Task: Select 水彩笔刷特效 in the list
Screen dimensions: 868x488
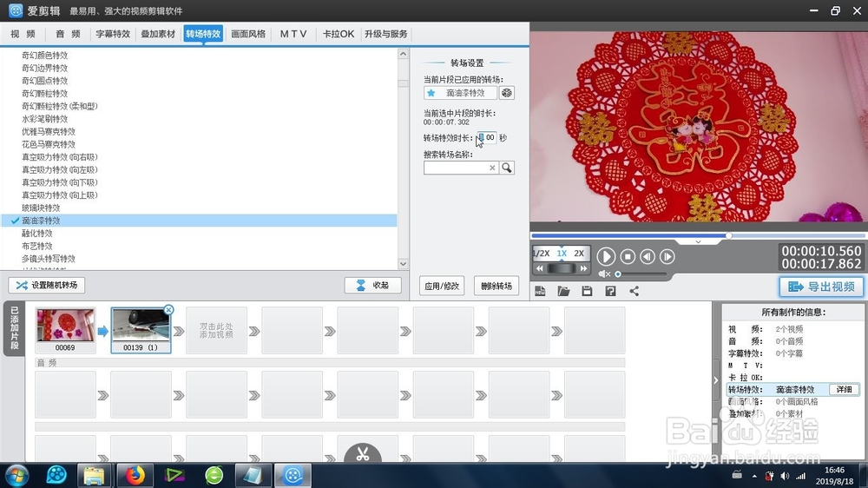Action: [x=44, y=119]
